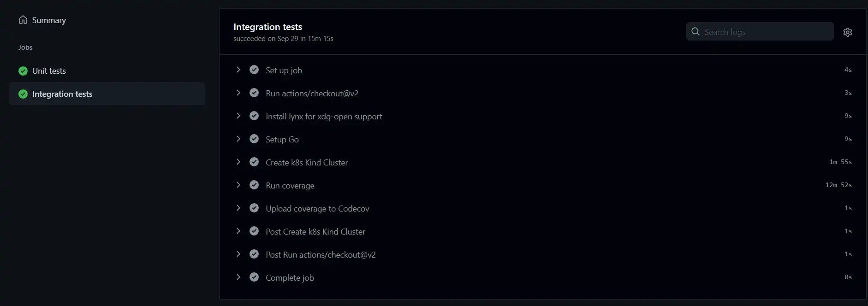Open the Run actions/checkout@v2 step log

312,94
